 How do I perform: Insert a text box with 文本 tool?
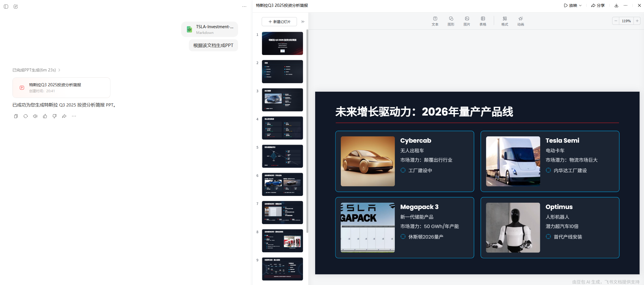[x=435, y=21]
